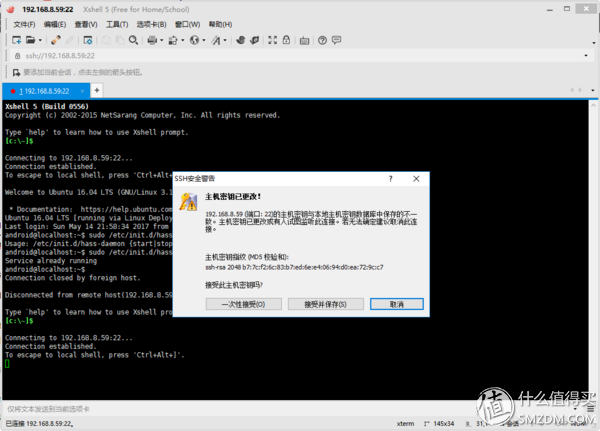
Task: Expand the toolbar overflow arrow
Action: pos(593,42)
